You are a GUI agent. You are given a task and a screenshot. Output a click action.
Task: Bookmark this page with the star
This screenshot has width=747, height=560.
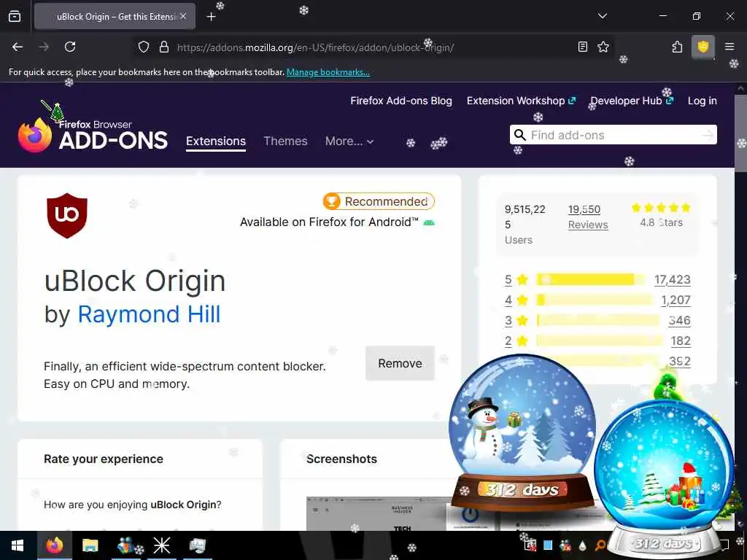[x=603, y=47]
